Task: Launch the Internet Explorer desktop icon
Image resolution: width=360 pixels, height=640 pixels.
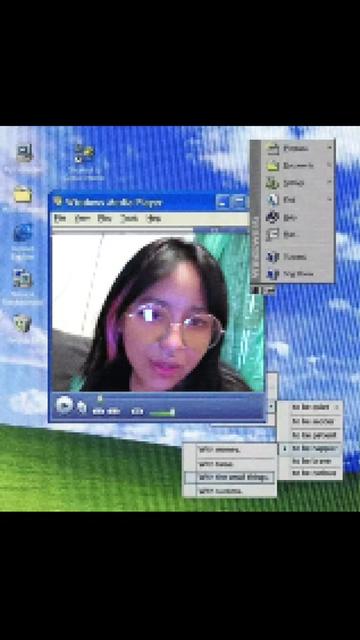Action: (23, 233)
